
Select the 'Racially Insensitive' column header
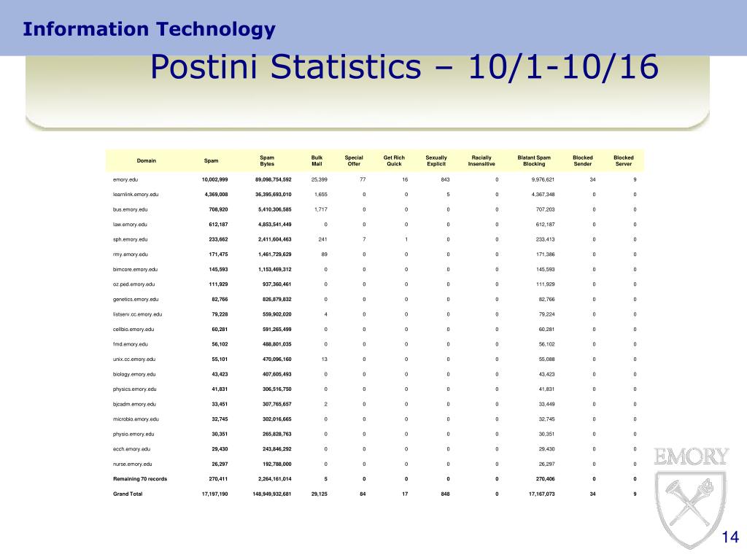pyautogui.click(x=481, y=161)
